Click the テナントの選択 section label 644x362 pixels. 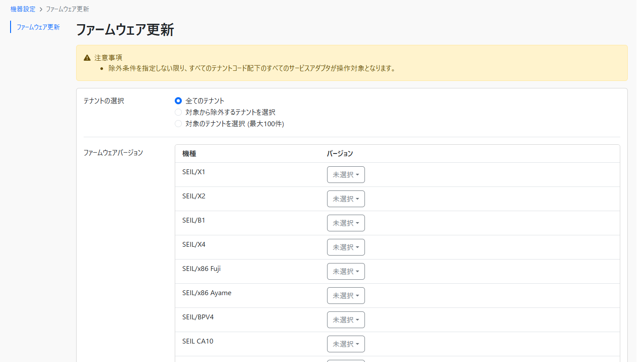point(104,101)
